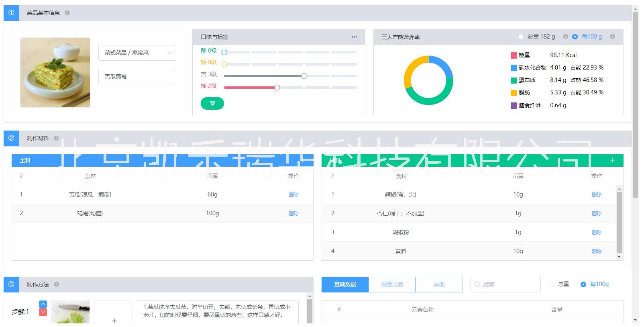Select the 总量 radio beside the search box

pos(551,284)
